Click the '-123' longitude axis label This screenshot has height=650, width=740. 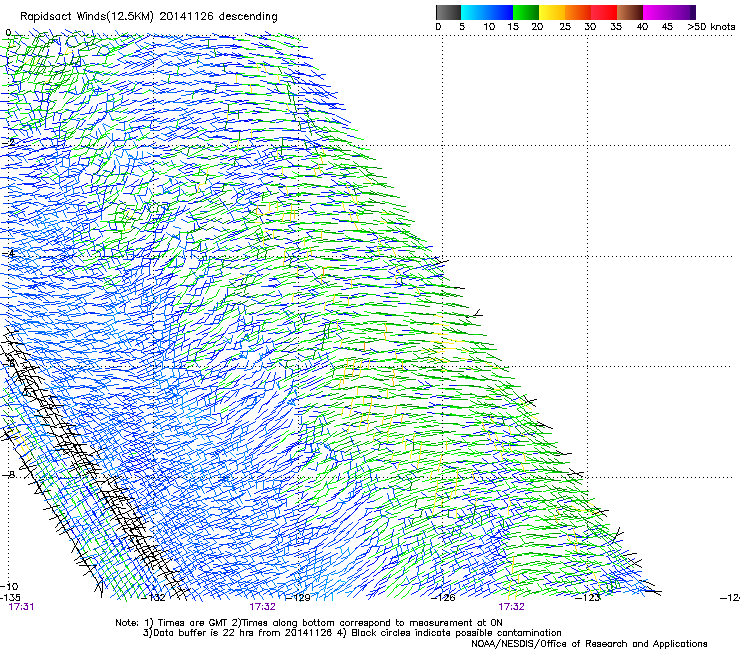coord(588,598)
